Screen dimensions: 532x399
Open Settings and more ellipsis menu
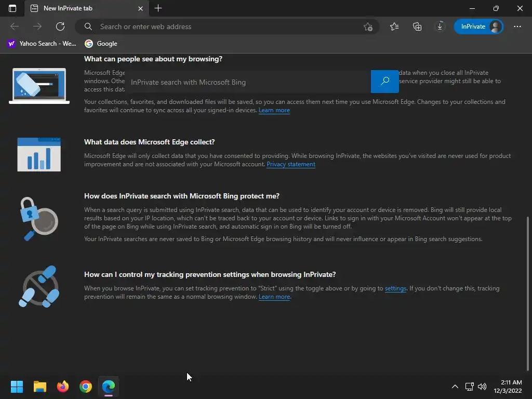pyautogui.click(x=517, y=26)
